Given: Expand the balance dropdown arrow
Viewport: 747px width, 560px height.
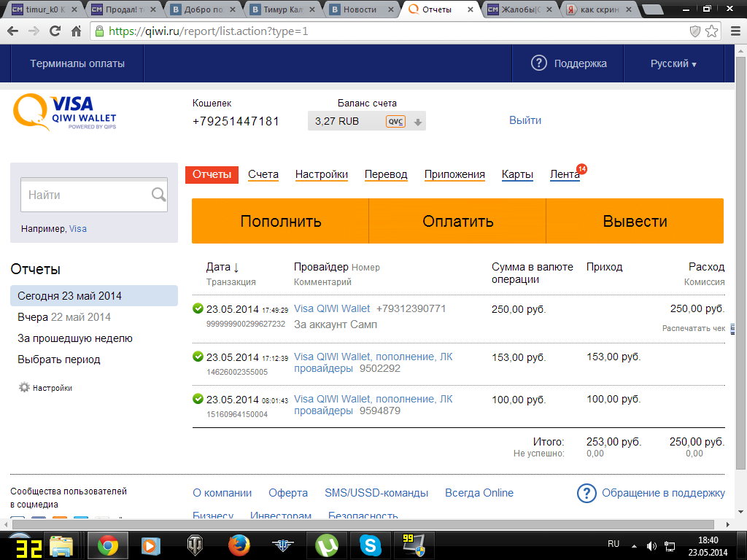Looking at the screenshot, I should coord(418,122).
